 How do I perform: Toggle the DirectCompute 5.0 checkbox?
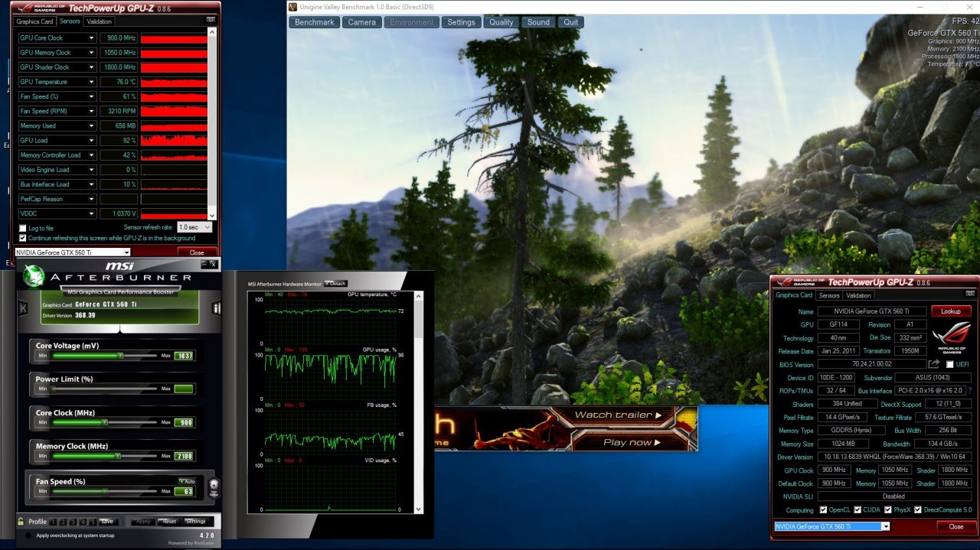[918, 509]
